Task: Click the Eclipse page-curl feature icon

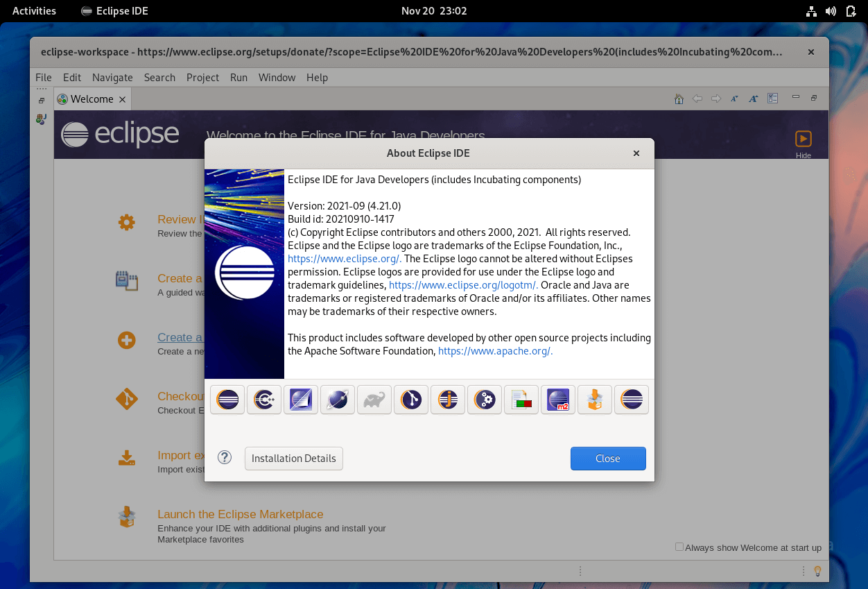Action: coord(301,400)
